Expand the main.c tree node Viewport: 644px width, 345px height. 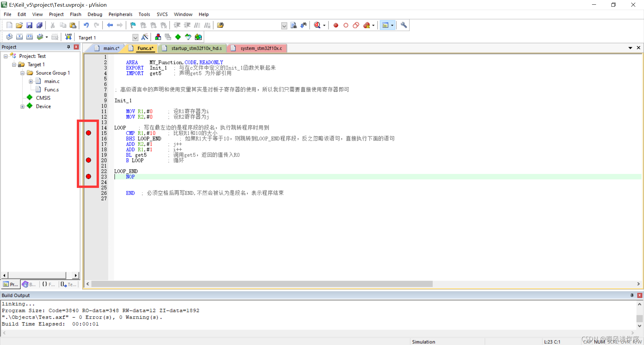coord(31,81)
